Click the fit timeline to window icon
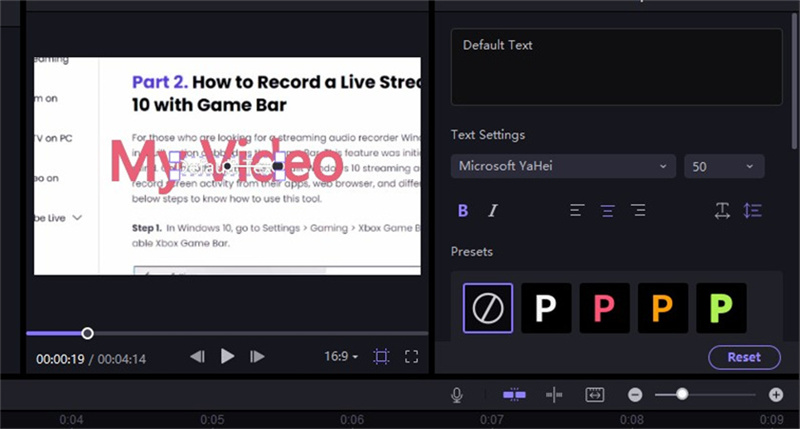Image resolution: width=800 pixels, height=429 pixels. pos(595,395)
